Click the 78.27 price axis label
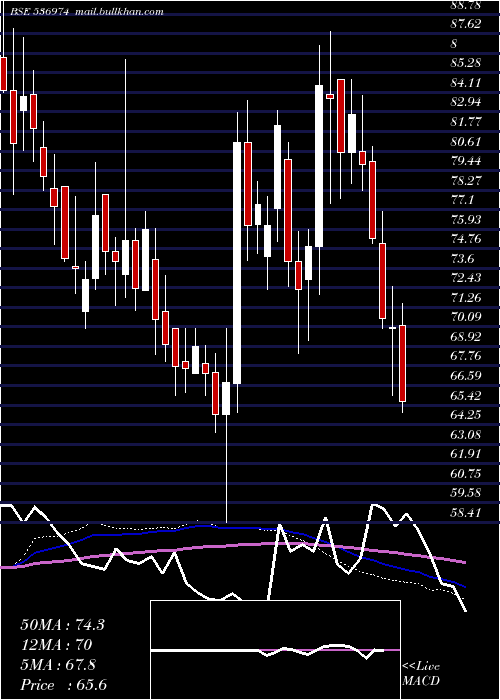Image resolution: width=500 pixels, height=700 pixels. click(466, 180)
